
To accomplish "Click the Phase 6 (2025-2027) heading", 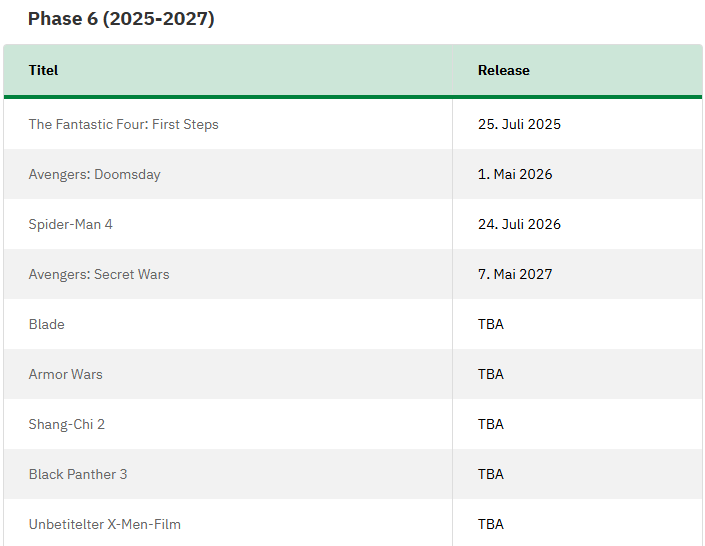I will (x=121, y=19).
